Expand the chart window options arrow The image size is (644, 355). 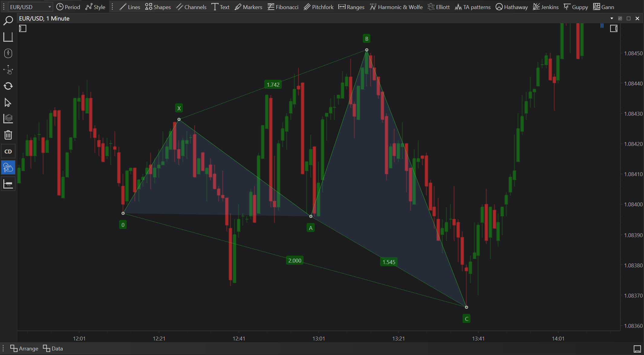tap(612, 18)
